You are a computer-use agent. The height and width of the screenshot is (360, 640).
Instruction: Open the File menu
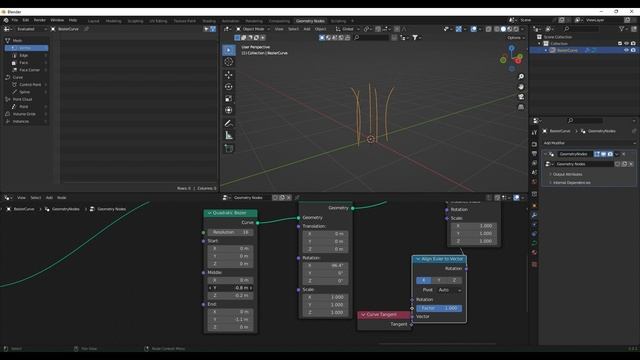click(15, 20)
